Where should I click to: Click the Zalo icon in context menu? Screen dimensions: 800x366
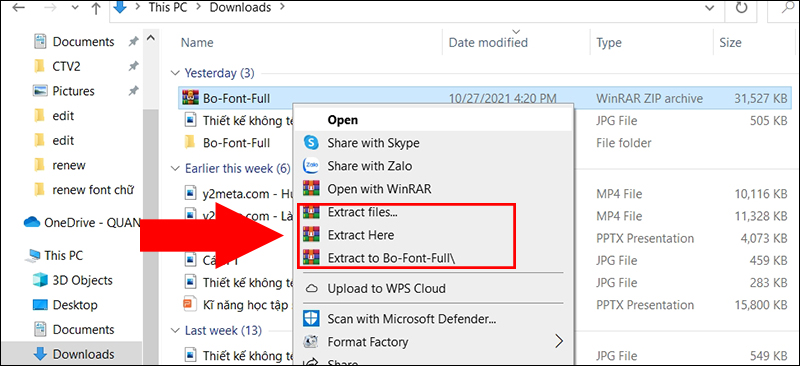[311, 166]
